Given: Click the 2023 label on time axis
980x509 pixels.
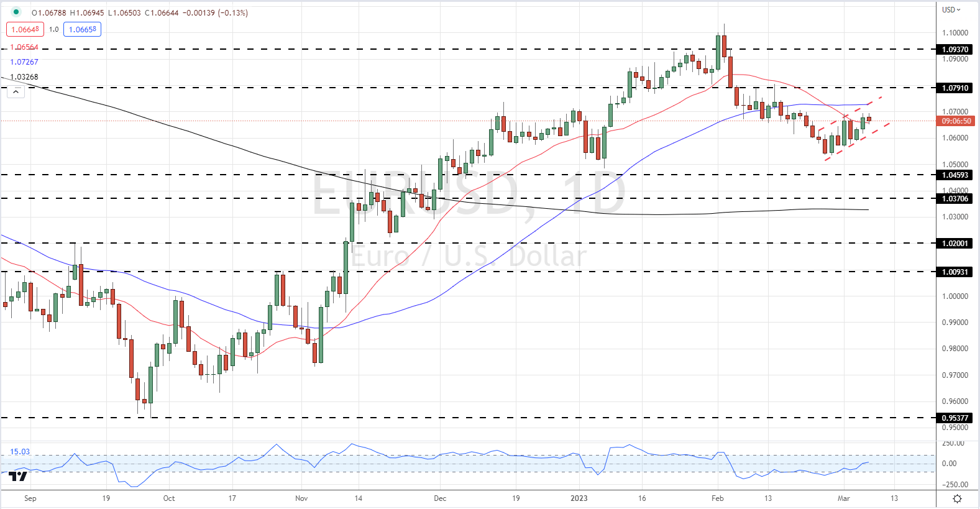Looking at the screenshot, I should tap(579, 498).
